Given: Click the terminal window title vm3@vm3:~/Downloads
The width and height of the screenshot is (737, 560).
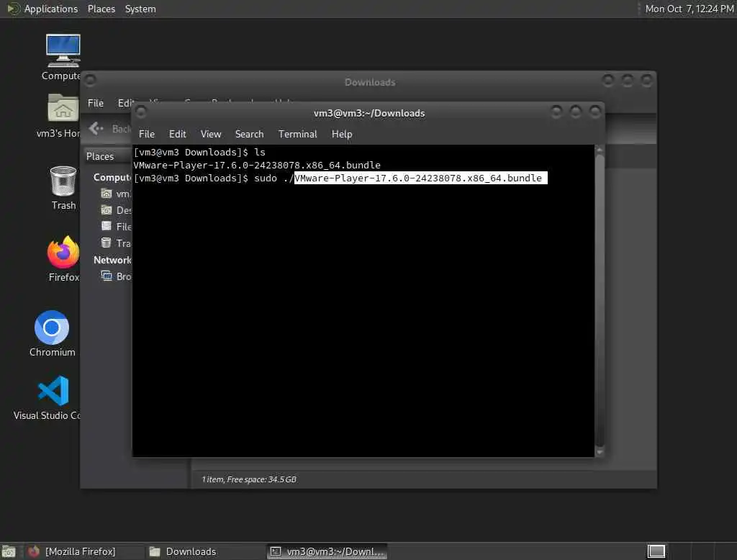Looking at the screenshot, I should pyautogui.click(x=369, y=113).
